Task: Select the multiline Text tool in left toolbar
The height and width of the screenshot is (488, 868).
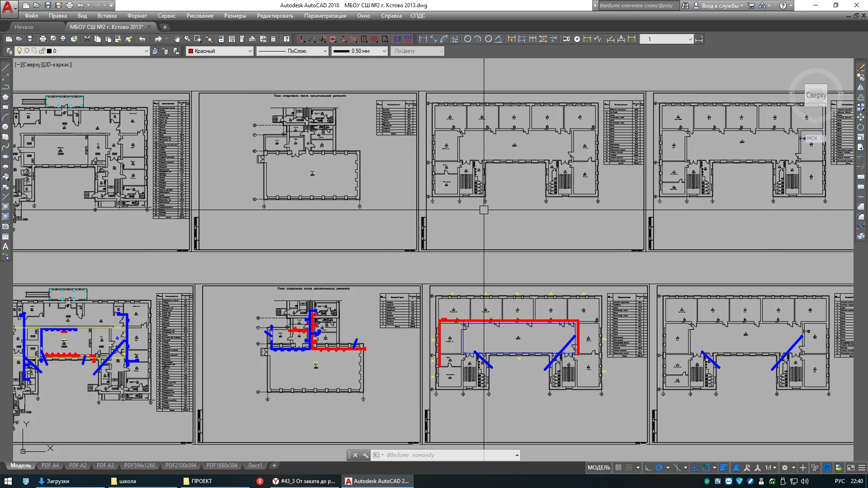Action: [5, 247]
